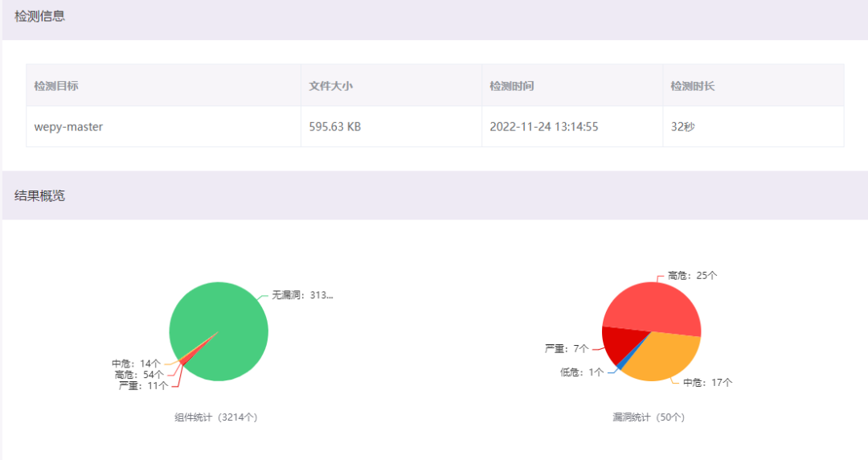Click the 高危：54个 component label

140,375
